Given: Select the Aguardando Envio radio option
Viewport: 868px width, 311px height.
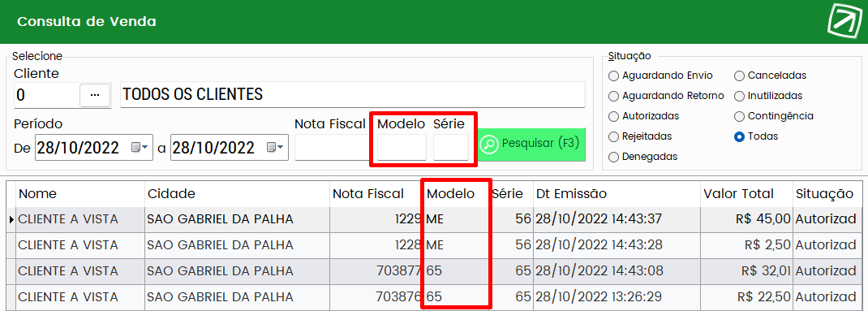Looking at the screenshot, I should click(613, 76).
